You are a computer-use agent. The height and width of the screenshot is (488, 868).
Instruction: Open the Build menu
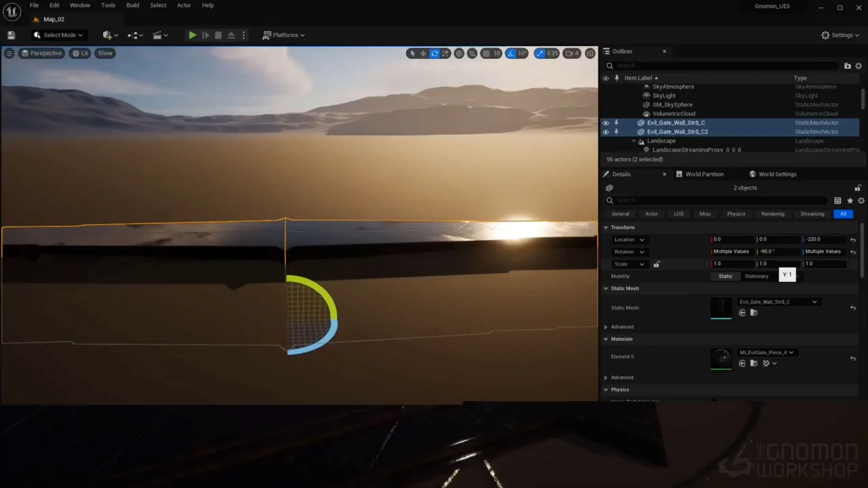click(x=132, y=5)
